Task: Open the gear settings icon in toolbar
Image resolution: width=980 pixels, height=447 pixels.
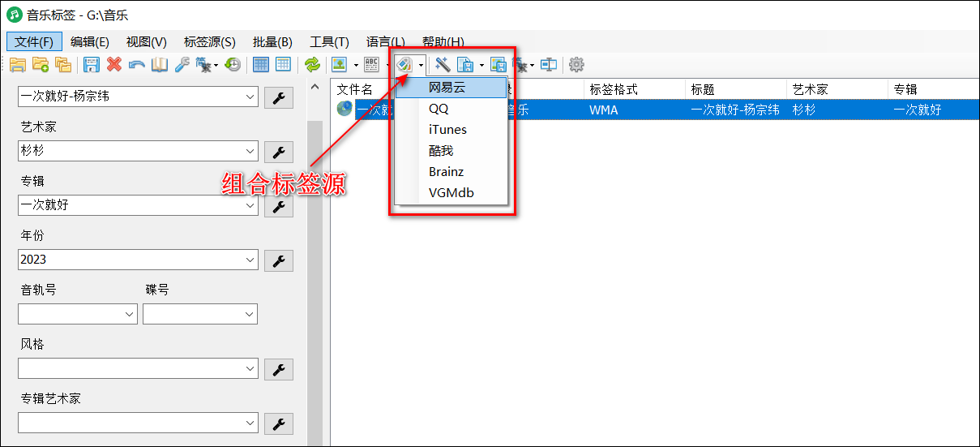Action: coord(576,65)
